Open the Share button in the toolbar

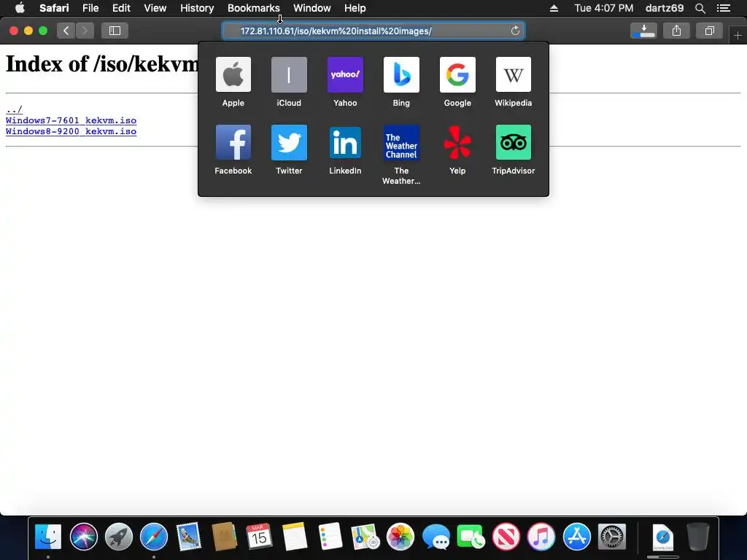676,31
